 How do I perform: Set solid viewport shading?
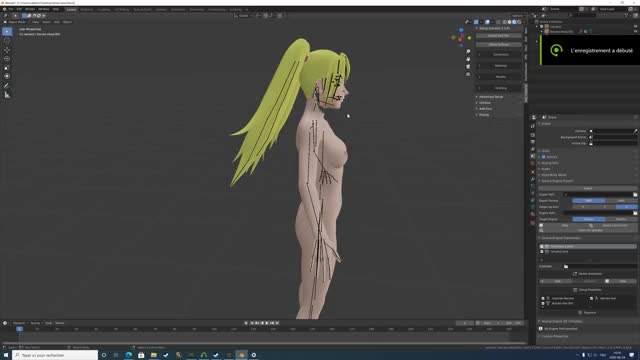[x=509, y=22]
